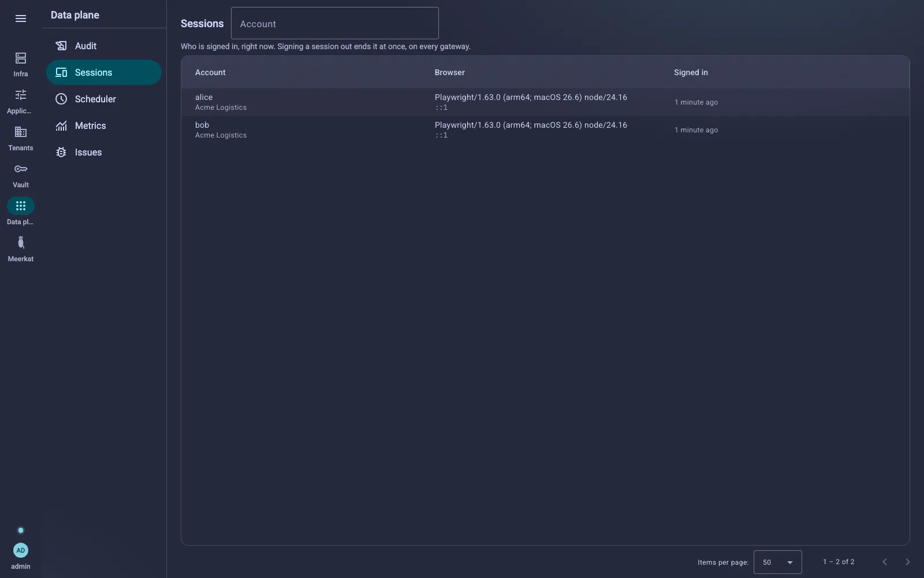Click bob's 1 minute ago timestamp

(x=696, y=130)
